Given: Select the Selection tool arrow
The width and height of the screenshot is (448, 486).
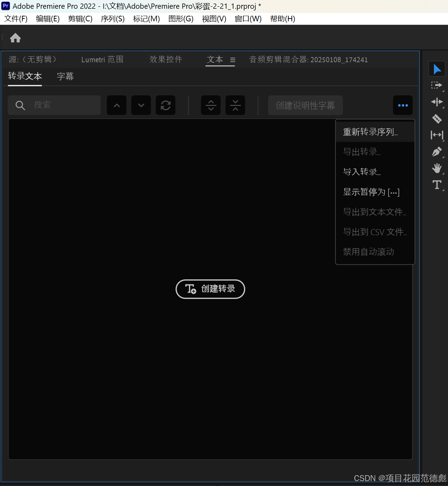Looking at the screenshot, I should (437, 69).
